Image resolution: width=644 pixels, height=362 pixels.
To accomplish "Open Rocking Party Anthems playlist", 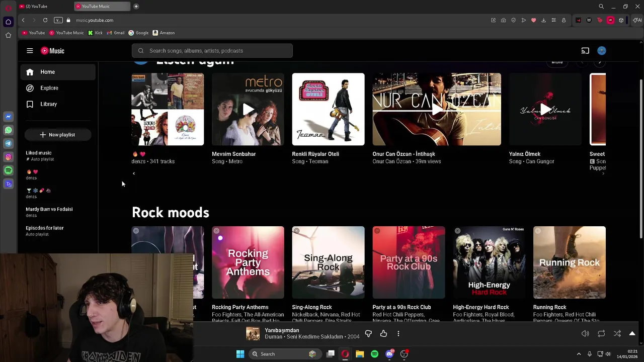I will coord(248,262).
